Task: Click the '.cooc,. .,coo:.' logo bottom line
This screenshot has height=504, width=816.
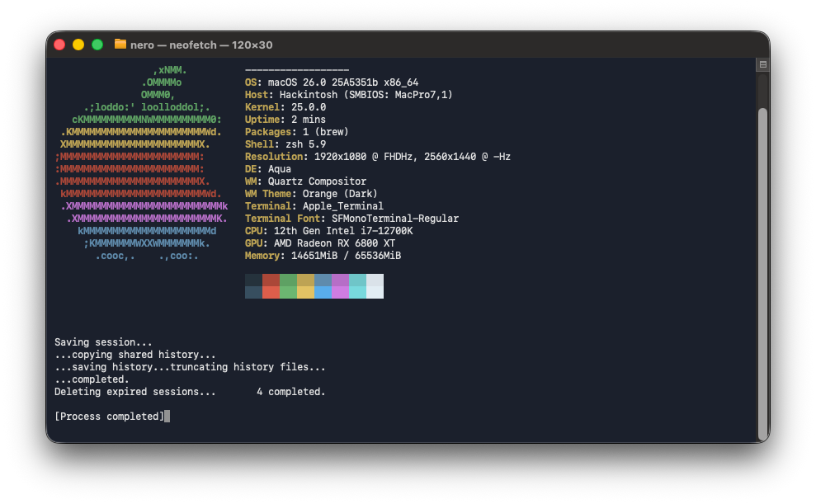Action: (x=147, y=256)
